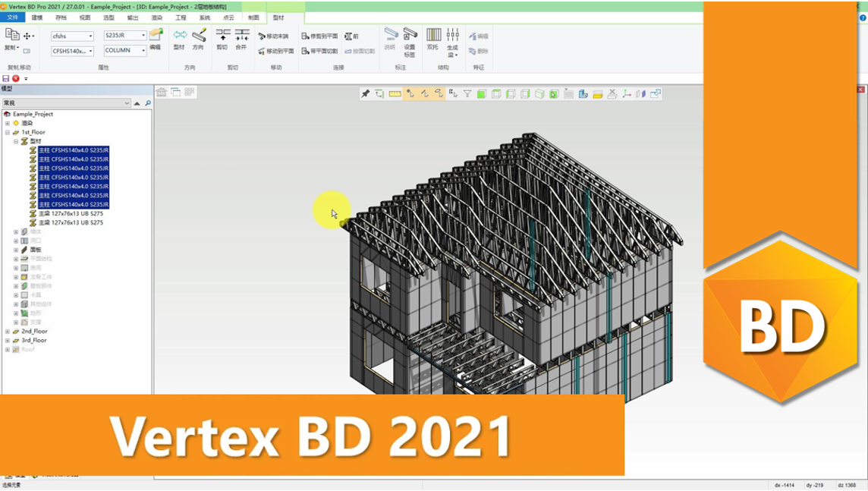Screen dimensions: 868x491
Task: Click the house home-view icon
Action: [161, 93]
